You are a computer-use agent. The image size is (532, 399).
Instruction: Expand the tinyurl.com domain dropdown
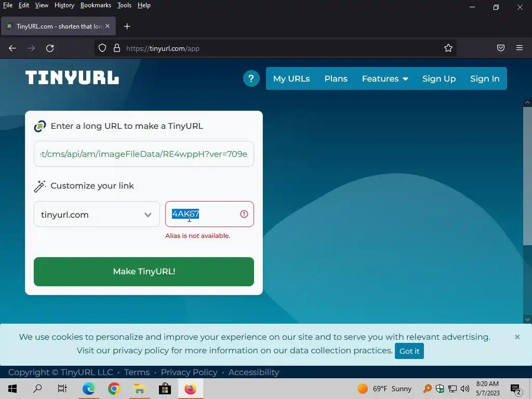[x=97, y=215]
